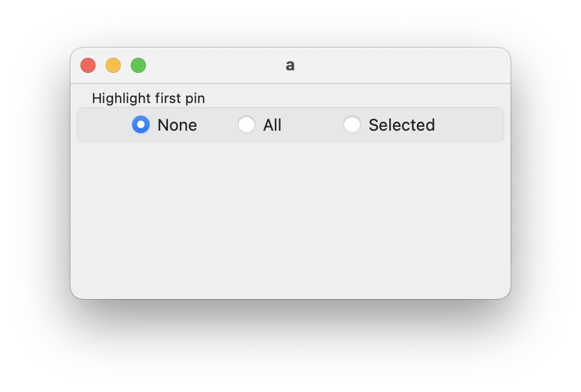Image resolution: width=581 pixels, height=392 pixels.
Task: Click radio group space right of Selected
Action: 468,124
